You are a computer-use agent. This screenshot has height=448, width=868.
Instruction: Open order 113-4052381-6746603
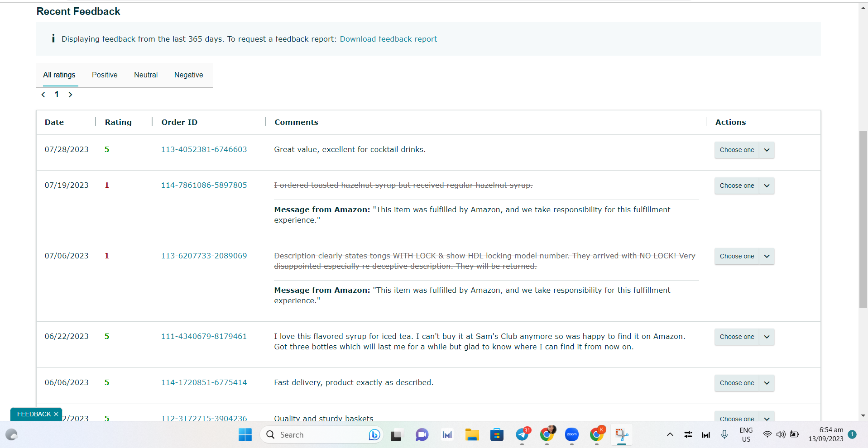click(x=204, y=149)
